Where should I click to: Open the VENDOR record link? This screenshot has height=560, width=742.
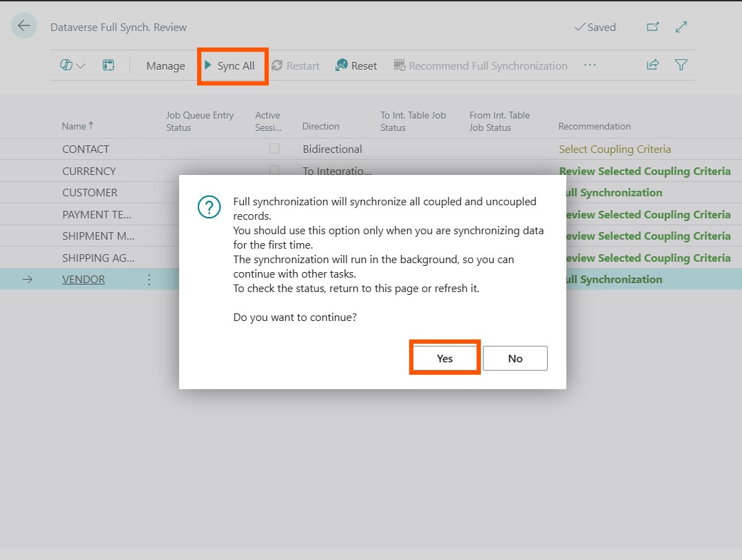tap(83, 280)
